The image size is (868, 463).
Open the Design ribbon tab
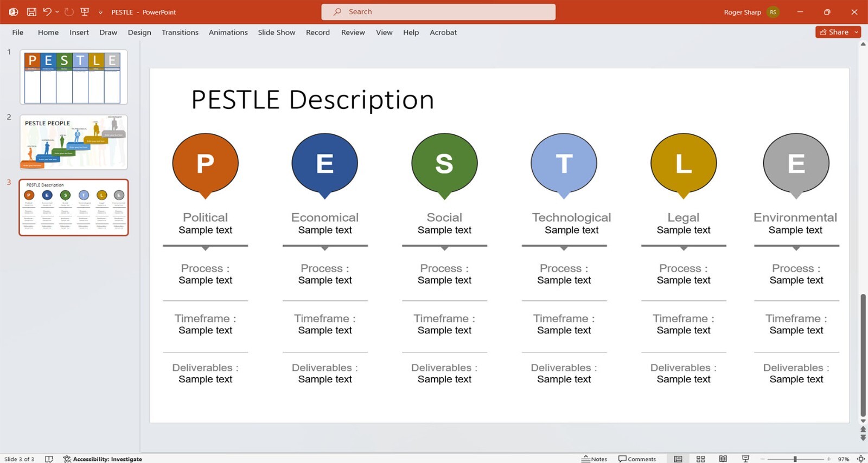(139, 33)
